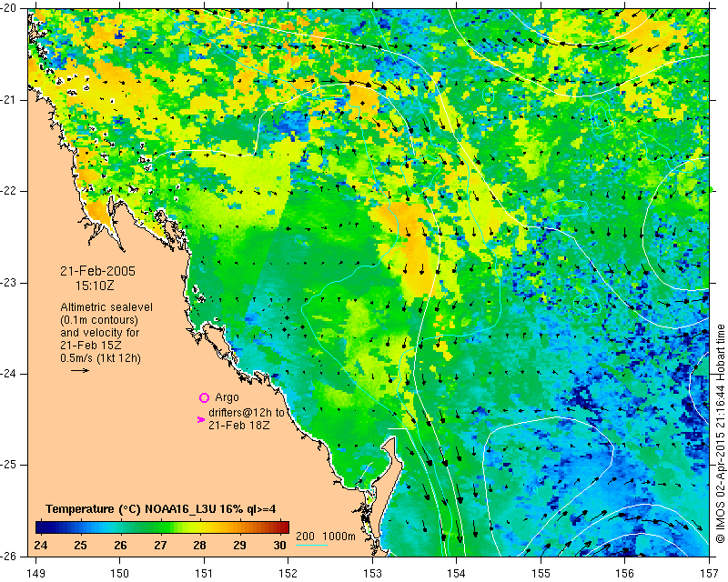Click the 'drifters@12h to' label
The height and width of the screenshot is (582, 728).
point(246,413)
